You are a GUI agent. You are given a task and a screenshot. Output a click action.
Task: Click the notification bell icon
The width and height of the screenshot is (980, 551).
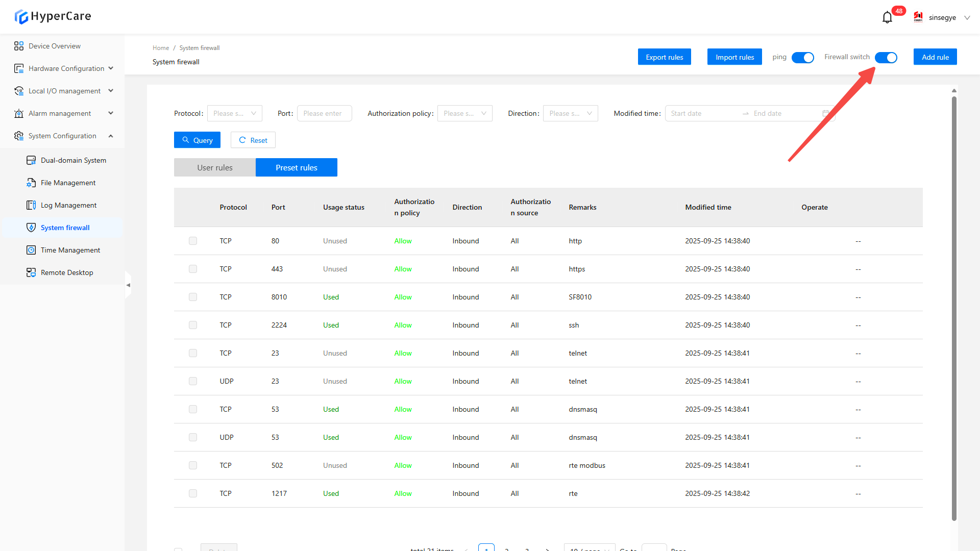887,17
